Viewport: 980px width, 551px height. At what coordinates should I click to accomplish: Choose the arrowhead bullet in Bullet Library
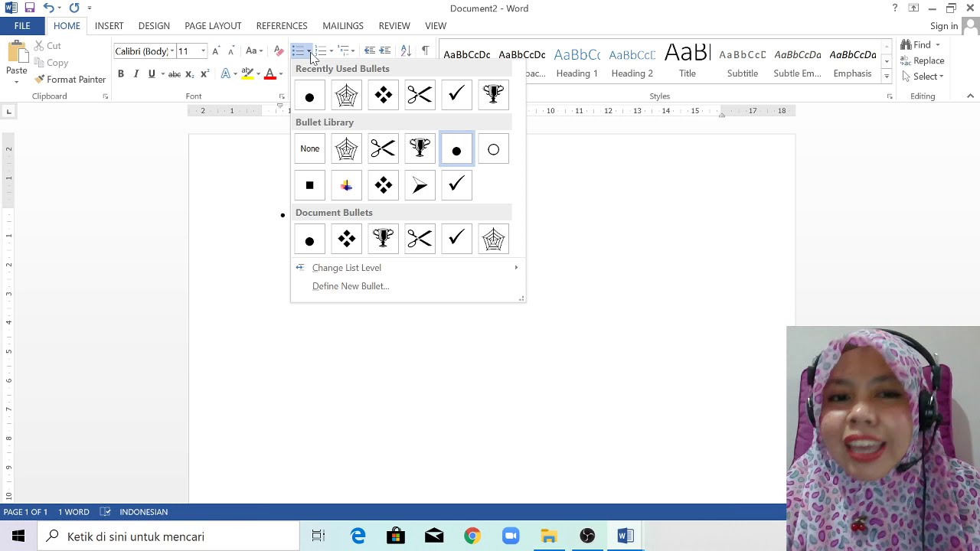click(x=420, y=185)
